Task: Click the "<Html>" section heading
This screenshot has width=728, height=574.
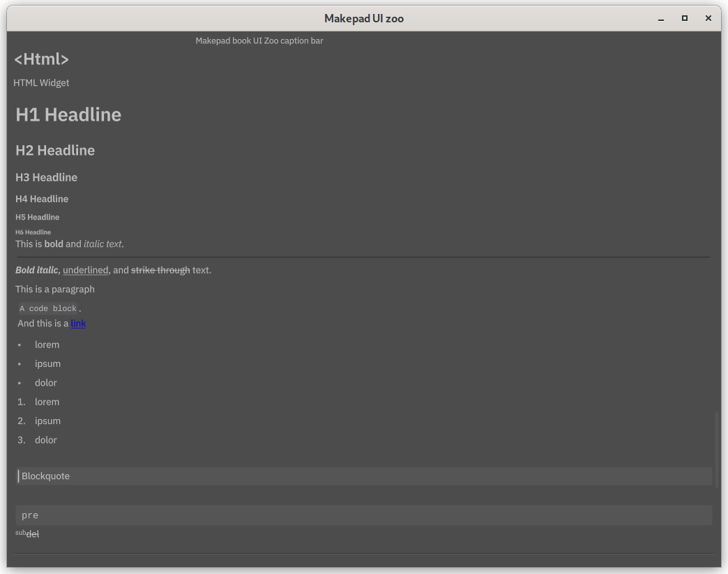Action: point(42,60)
